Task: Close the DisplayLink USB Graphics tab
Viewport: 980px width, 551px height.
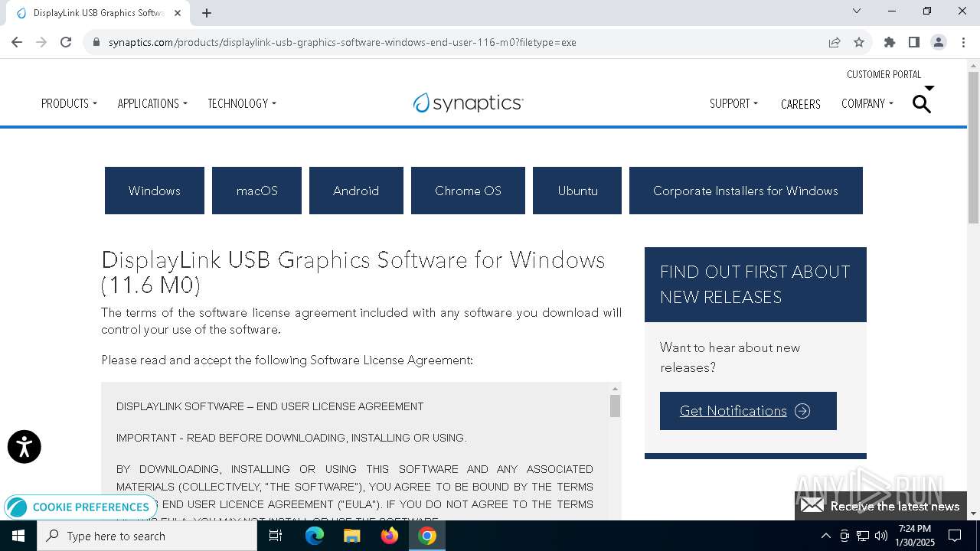Action: pos(178,13)
